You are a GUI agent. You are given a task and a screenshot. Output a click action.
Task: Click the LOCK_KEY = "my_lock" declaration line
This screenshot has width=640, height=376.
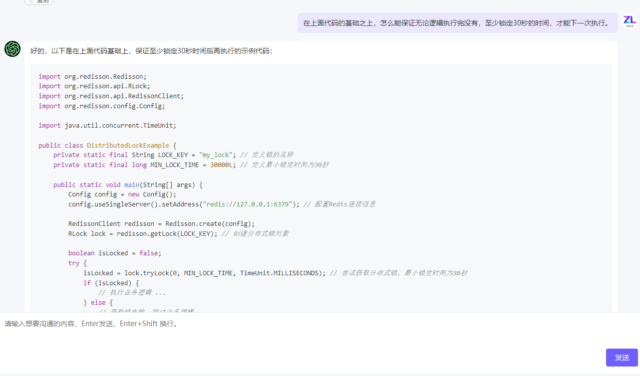click(173, 155)
